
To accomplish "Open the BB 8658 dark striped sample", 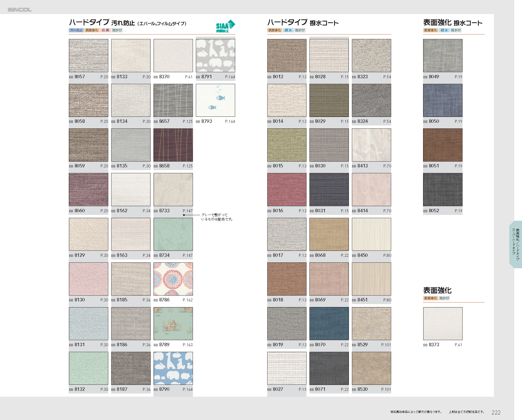I will 173,145.
